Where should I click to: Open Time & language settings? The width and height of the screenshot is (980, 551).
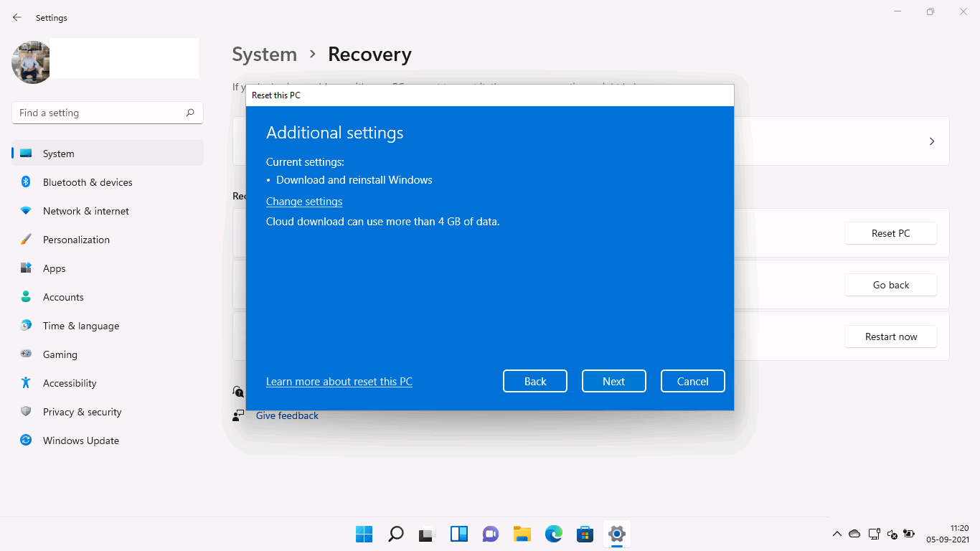pos(108,326)
